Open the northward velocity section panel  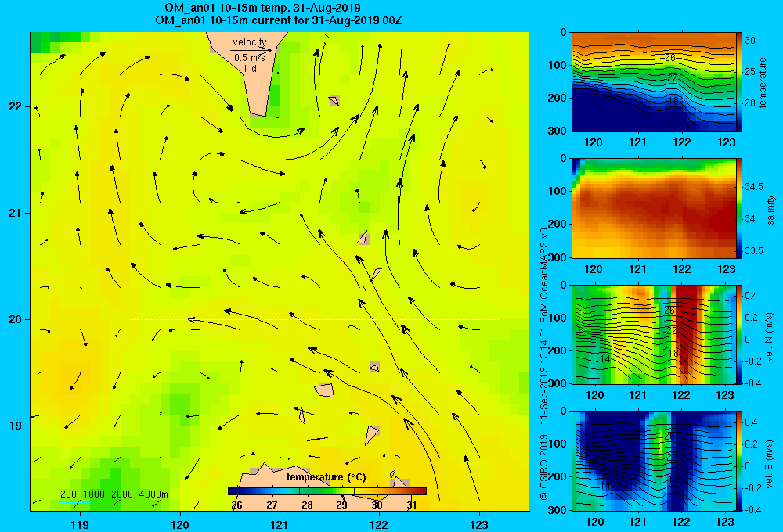653,334
